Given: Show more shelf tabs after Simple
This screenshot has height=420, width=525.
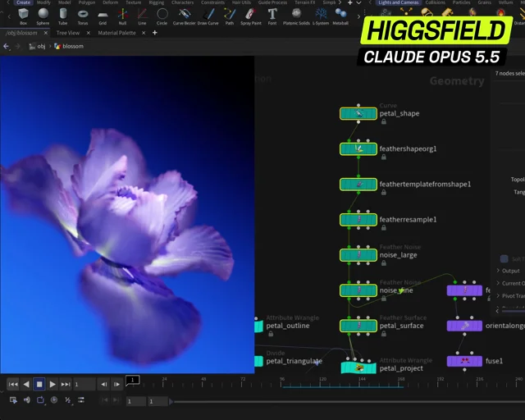Looking at the screenshot, I should 340,2.
